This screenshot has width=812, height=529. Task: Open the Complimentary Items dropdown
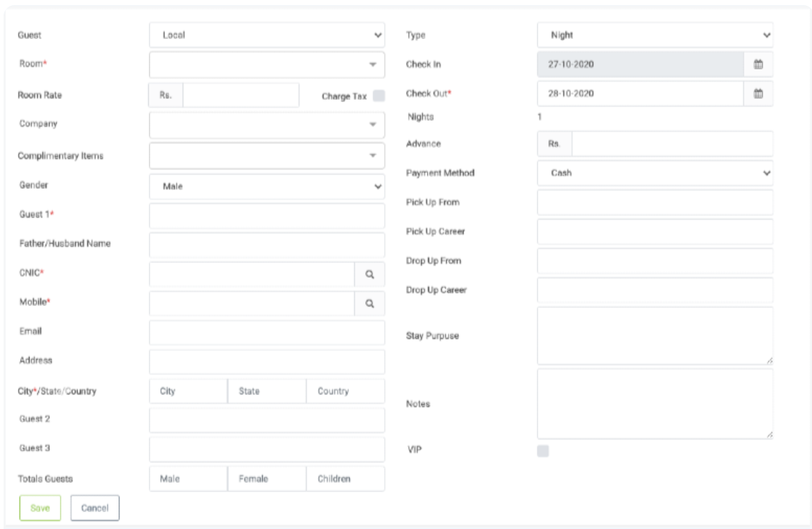coord(267,155)
